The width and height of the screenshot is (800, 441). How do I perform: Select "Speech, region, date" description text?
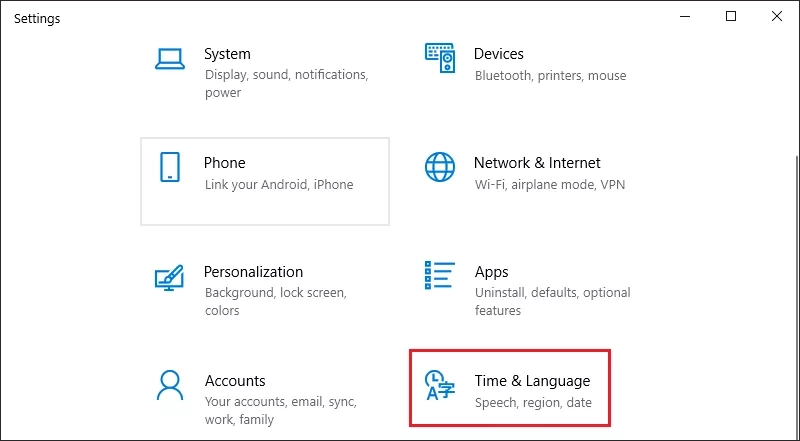coord(533,403)
